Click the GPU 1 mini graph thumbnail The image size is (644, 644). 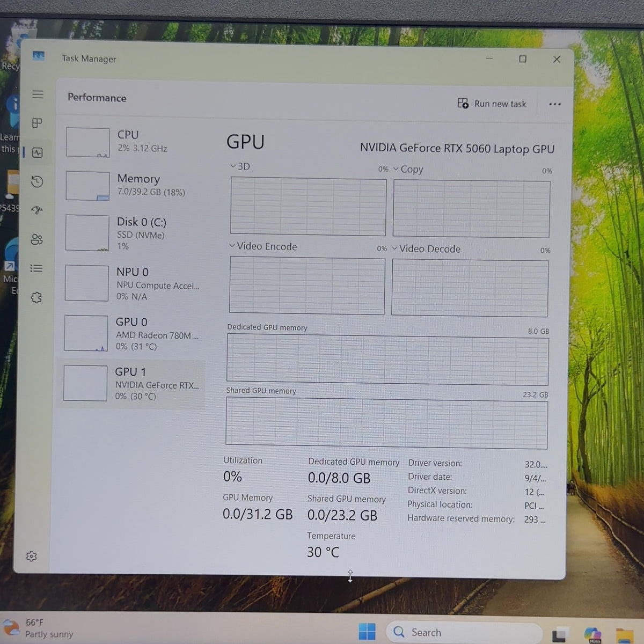pyautogui.click(x=85, y=383)
